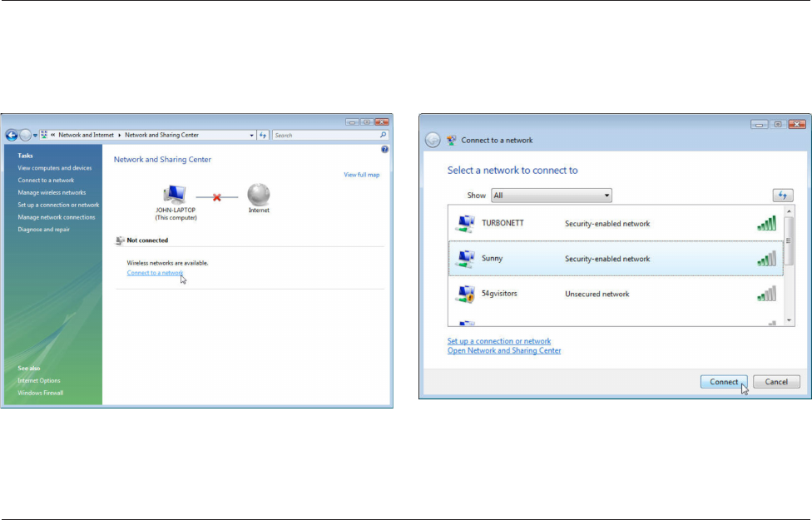Click the 54gvisitors unsecured network icon
This screenshot has width=812, height=520.
coord(465,295)
